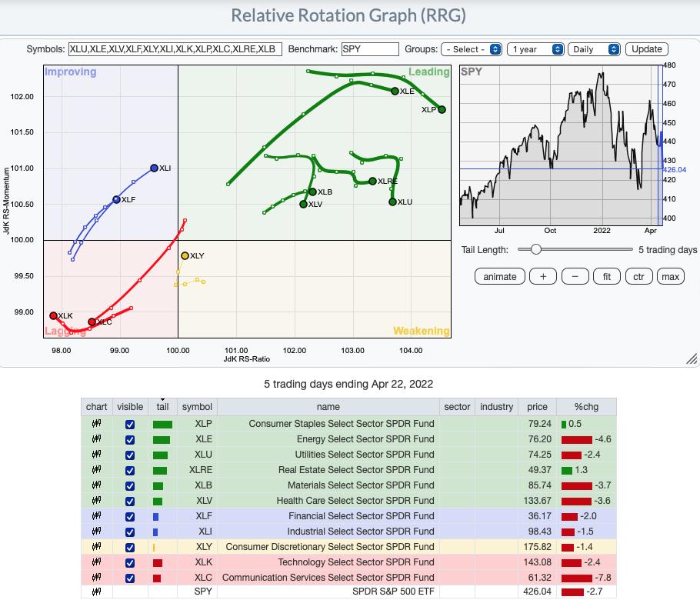The width and height of the screenshot is (700, 600).
Task: Expand the 1 year period dropdown
Action: tap(536, 49)
